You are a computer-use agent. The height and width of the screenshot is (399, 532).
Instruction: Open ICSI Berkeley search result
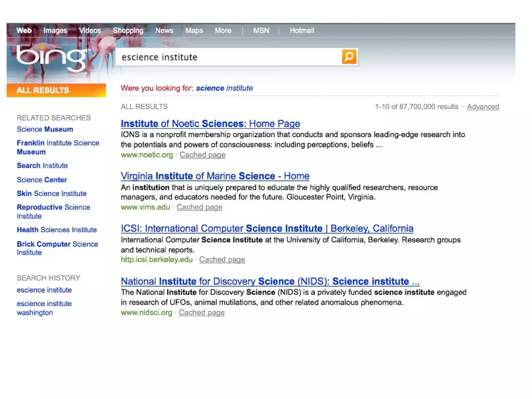[267, 228]
